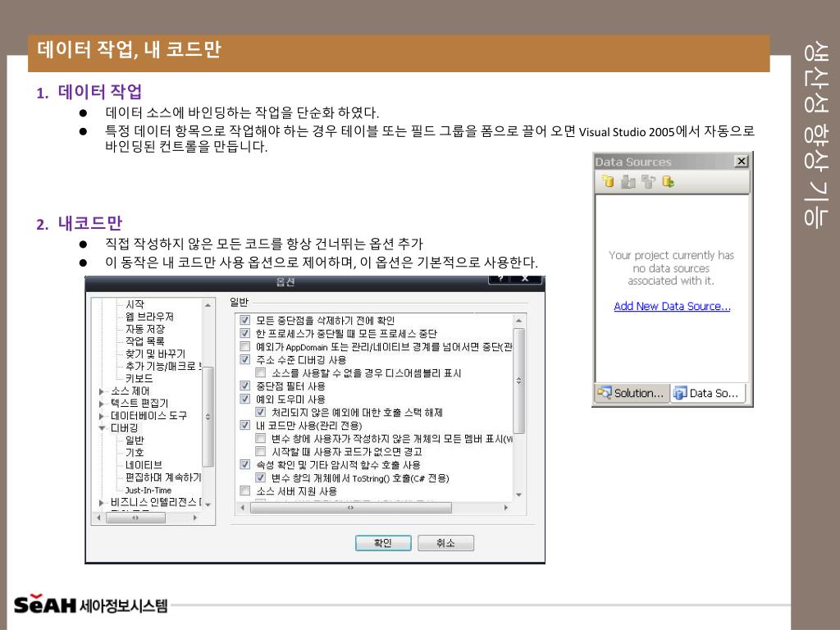Enable 소스를 사용할 수 없을 경우 디스어셈블리 표시

(260, 372)
